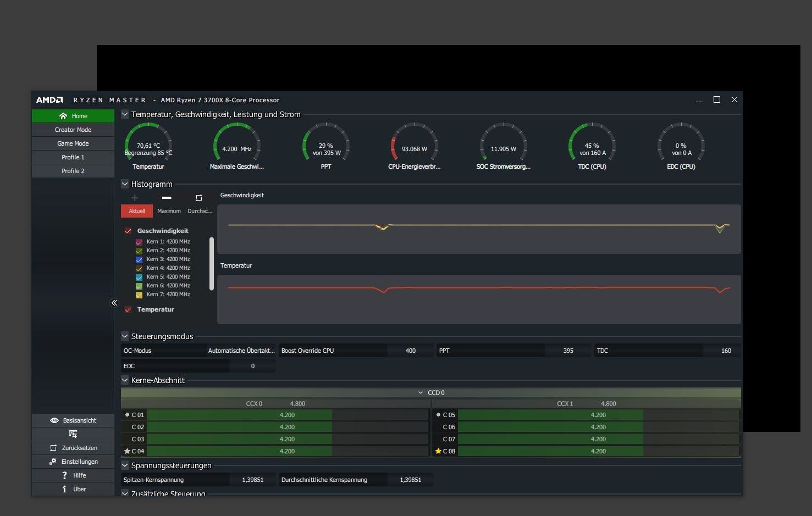Click the Spitzen-Kernspannung value 1,39851

(253, 480)
